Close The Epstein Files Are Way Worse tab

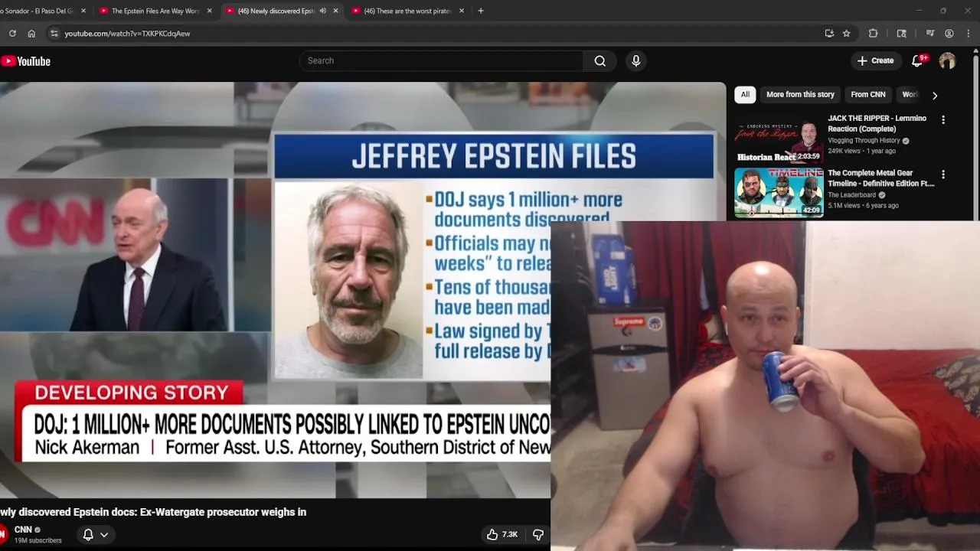point(209,11)
